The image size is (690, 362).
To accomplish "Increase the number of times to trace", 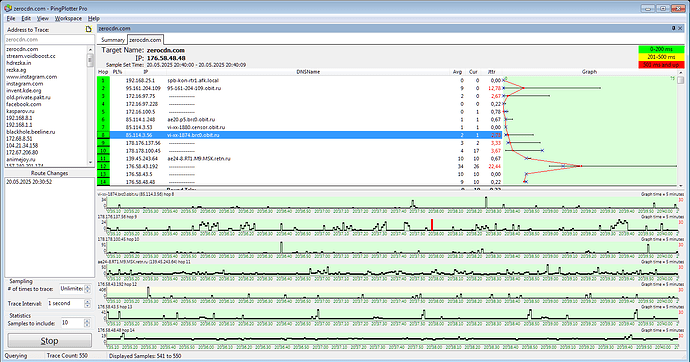I will 87,287.
